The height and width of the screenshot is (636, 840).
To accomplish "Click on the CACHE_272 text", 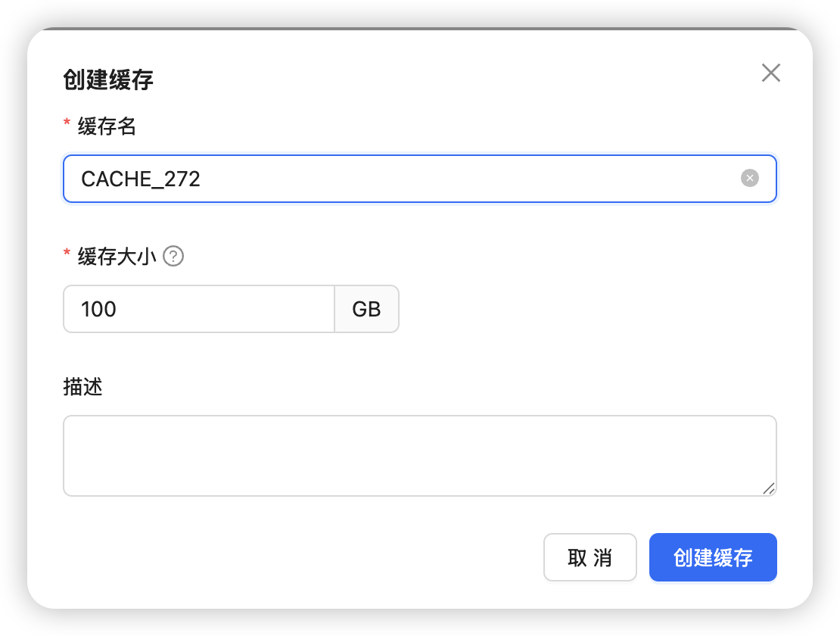I will click(x=141, y=179).
